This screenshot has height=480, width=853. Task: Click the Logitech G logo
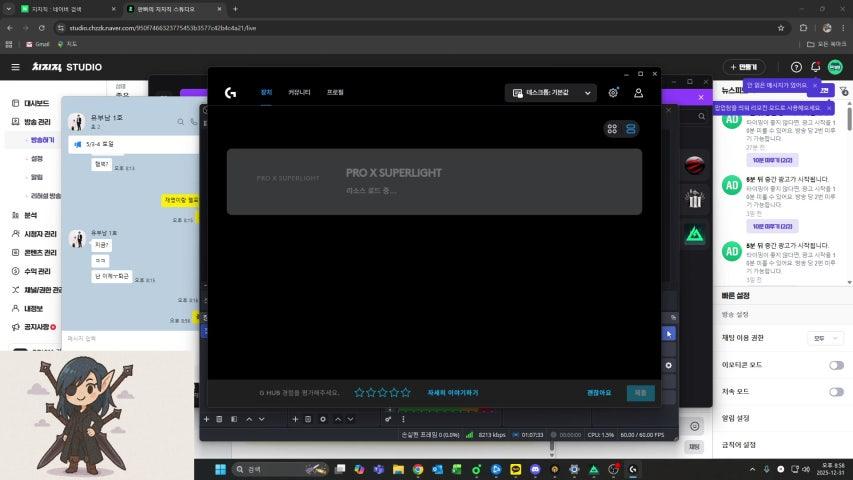tap(230, 93)
